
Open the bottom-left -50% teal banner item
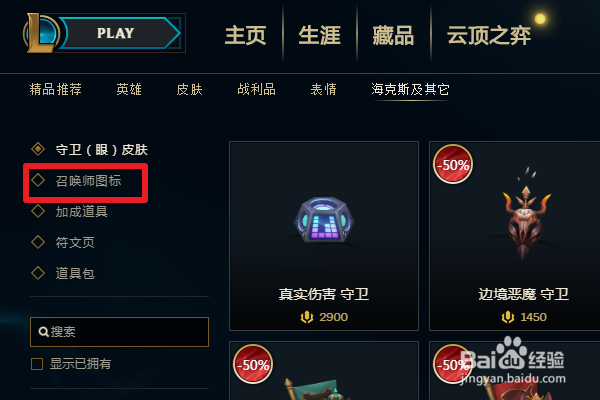[x=324, y=371]
